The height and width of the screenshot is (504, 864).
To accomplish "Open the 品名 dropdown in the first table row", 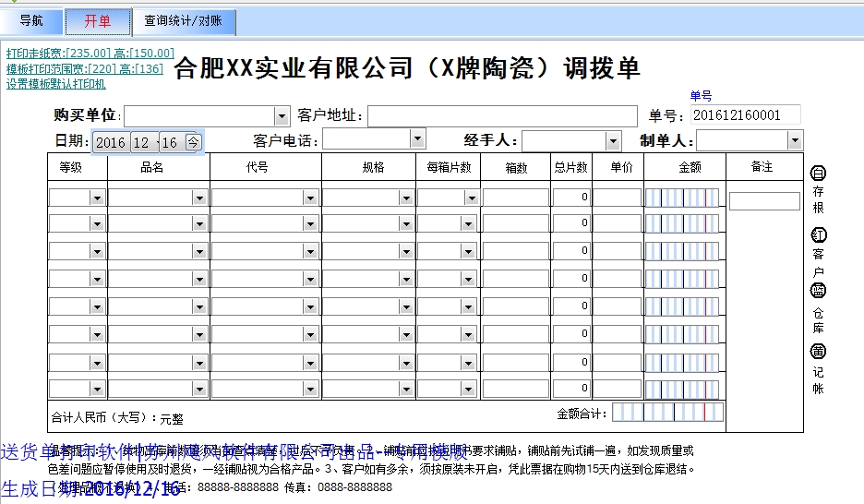I will [198, 198].
